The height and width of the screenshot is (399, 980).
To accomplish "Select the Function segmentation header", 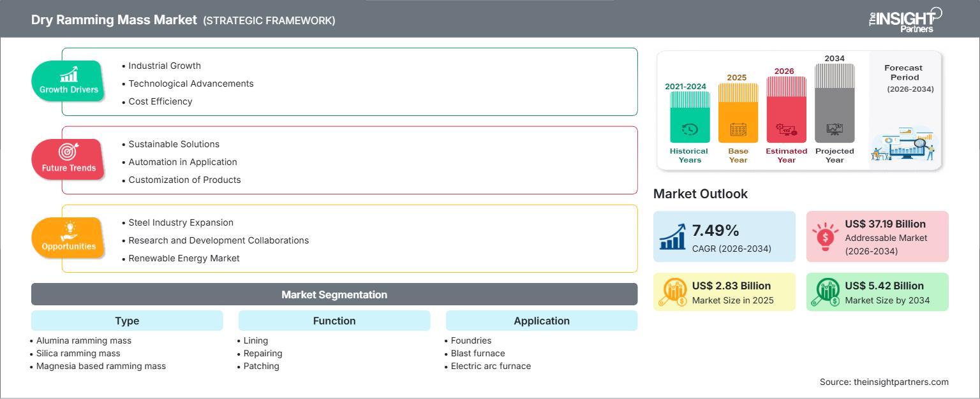I will [x=334, y=321].
